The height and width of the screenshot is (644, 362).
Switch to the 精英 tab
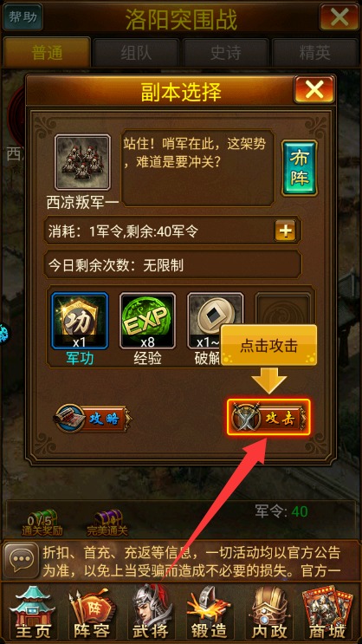[314, 53]
